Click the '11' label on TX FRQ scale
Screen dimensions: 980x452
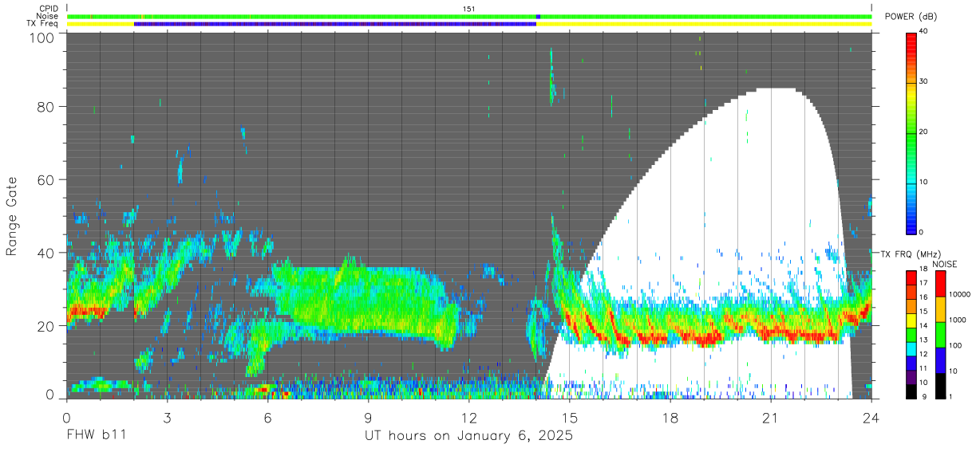click(x=923, y=367)
